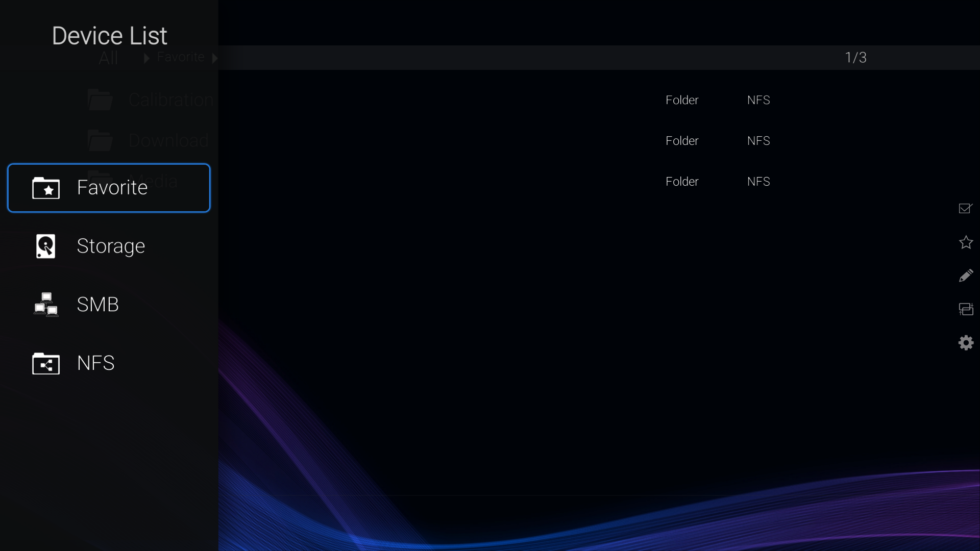Choose SMB network shares
The width and height of the screenshot is (980, 551).
click(x=109, y=305)
